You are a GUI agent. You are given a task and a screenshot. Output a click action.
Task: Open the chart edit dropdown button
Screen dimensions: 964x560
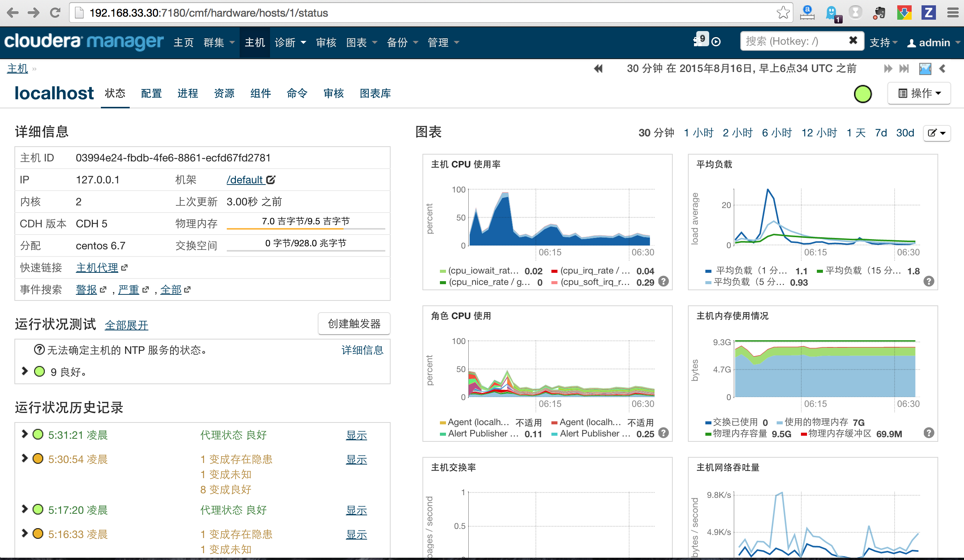point(936,133)
